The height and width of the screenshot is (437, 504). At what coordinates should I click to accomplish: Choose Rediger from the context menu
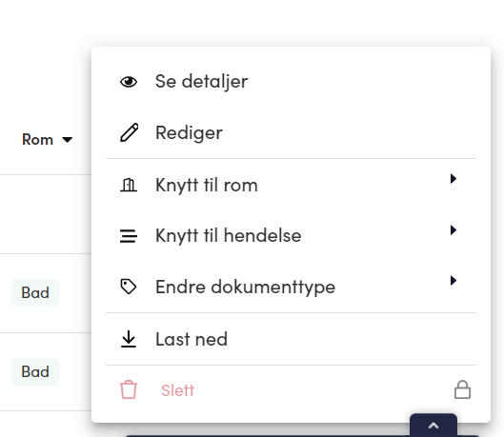(291, 132)
